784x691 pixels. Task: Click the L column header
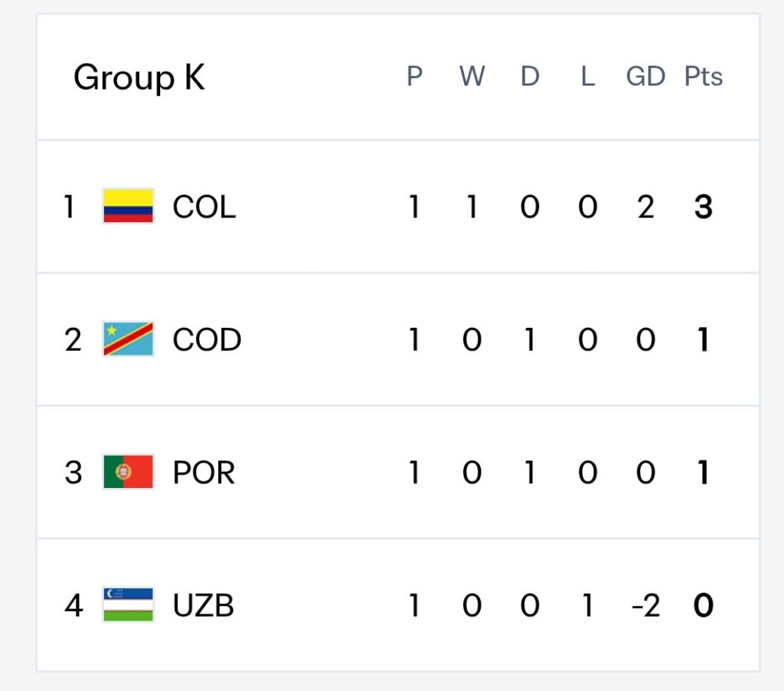[588, 77]
